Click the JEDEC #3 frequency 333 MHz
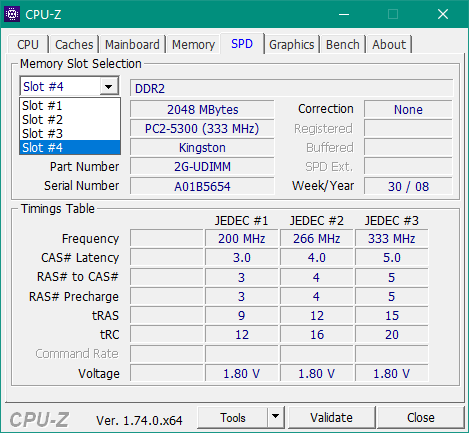Viewport: 469px width, 433px height. click(x=392, y=239)
